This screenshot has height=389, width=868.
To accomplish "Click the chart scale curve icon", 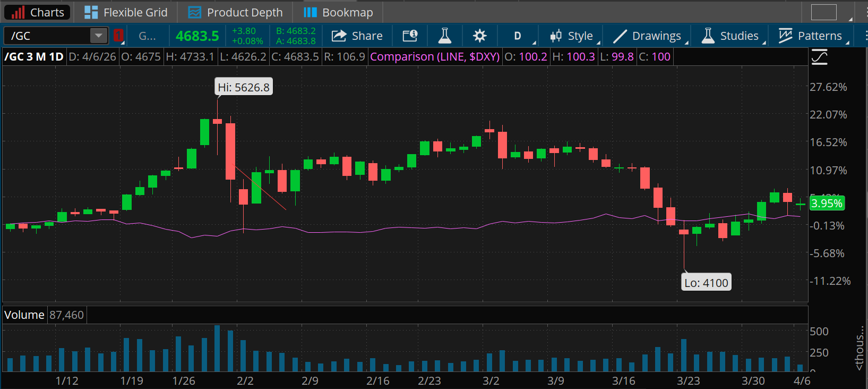I will click(x=819, y=57).
